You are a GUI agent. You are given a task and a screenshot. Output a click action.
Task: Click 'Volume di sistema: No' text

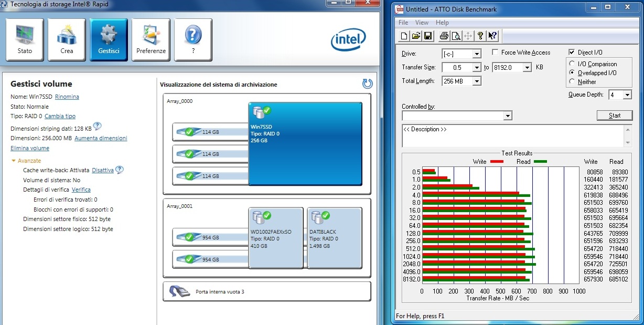pos(51,180)
